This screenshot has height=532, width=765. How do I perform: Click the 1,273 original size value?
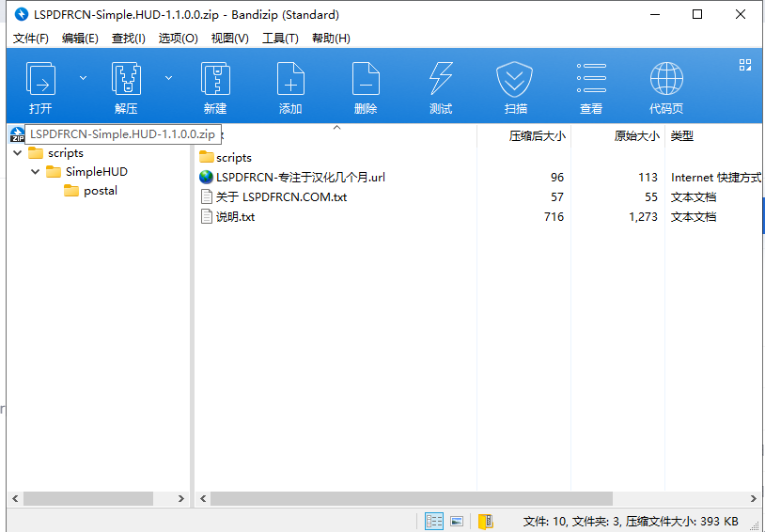click(643, 216)
